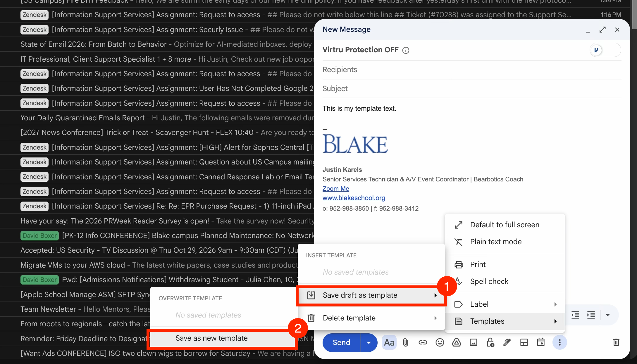Screen dimensions: 637x364
Task: Open the Zoom Me signature link
Action: click(x=336, y=189)
